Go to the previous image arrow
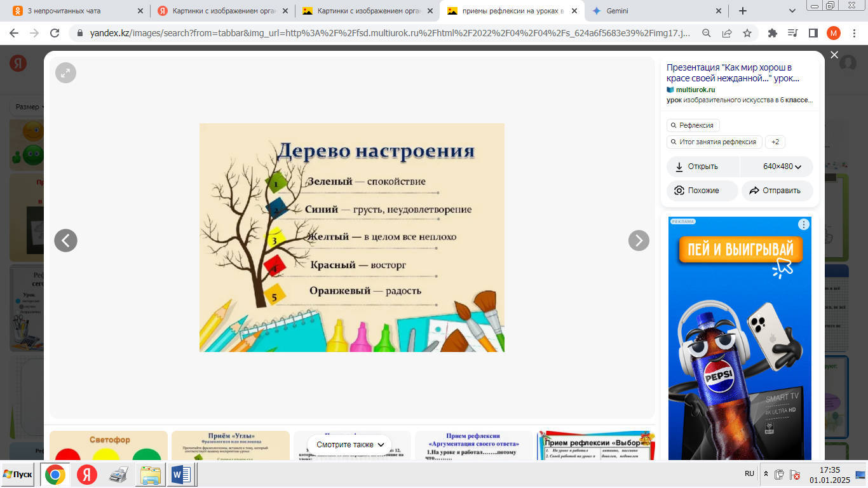Screen dimensions: 868x488 [x=65, y=240]
